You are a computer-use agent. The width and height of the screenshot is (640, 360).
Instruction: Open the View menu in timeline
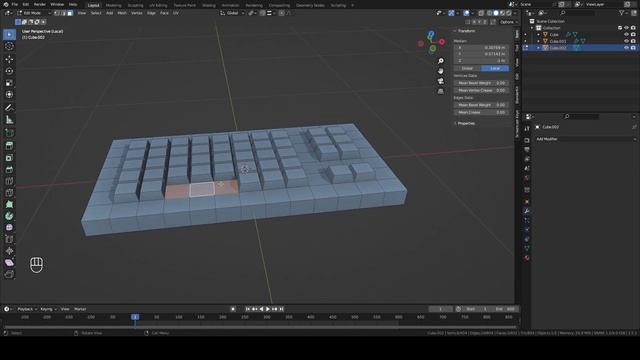pyautogui.click(x=65, y=309)
